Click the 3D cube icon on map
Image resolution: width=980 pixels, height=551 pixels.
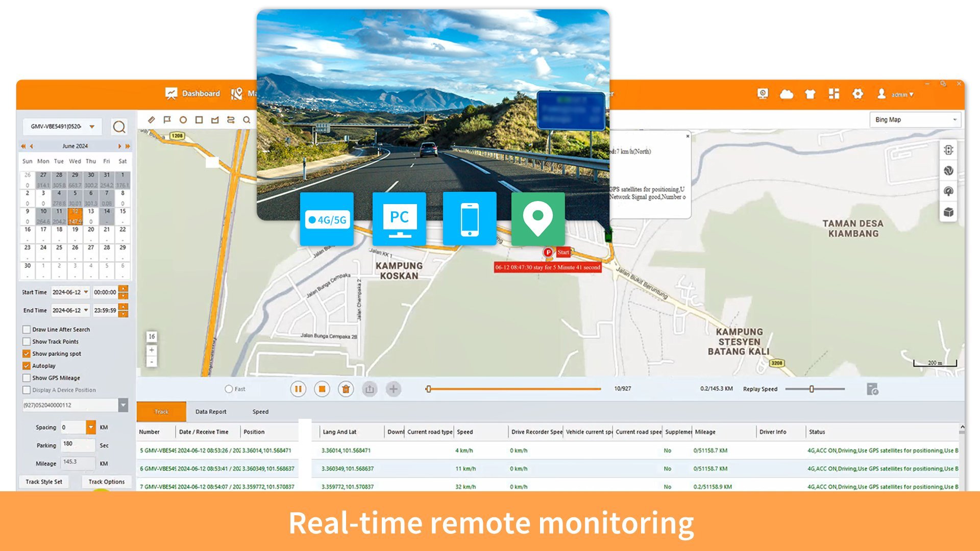point(948,212)
